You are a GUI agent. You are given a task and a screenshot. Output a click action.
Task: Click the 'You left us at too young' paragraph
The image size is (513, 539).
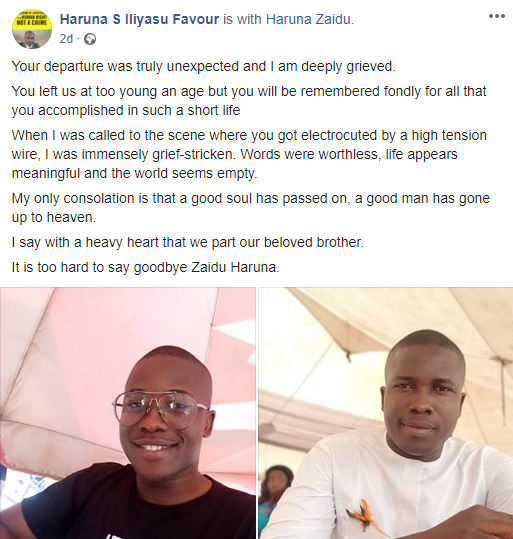point(249,101)
